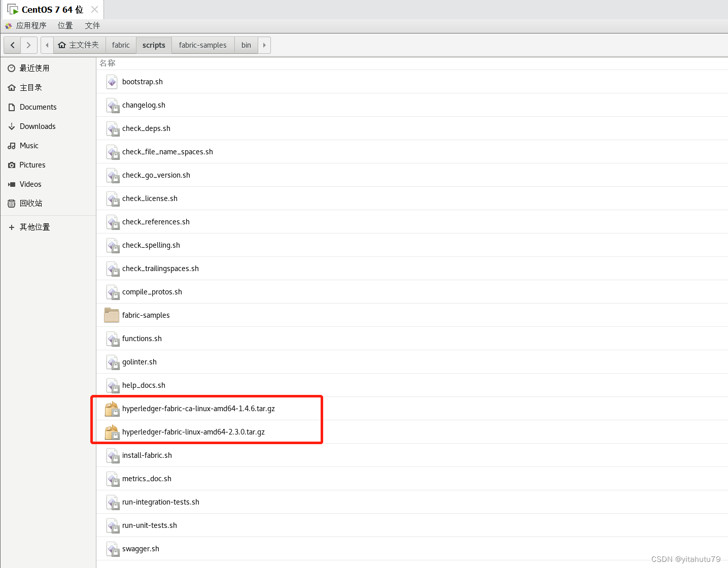Screen dimensions: 728x568
Task: Select the file name check_go_version.sh
Action: [x=156, y=175]
